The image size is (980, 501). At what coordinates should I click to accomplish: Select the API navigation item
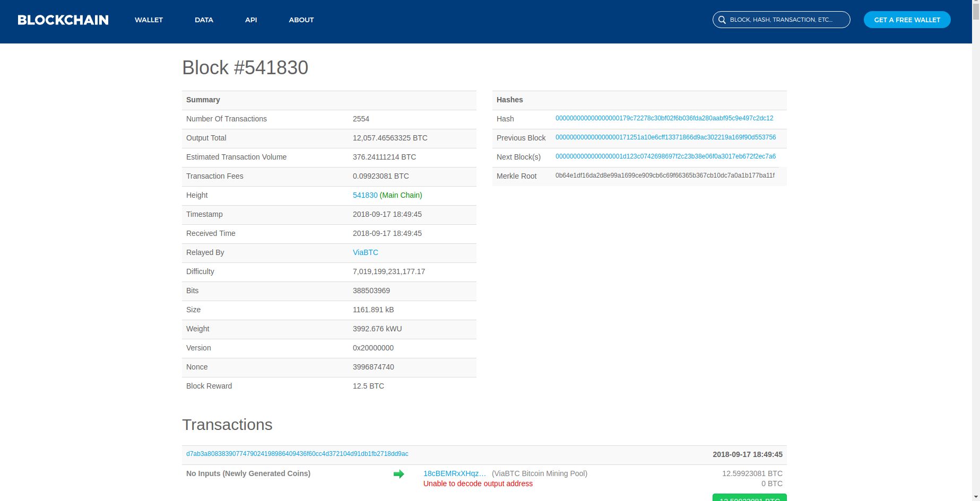(x=250, y=20)
